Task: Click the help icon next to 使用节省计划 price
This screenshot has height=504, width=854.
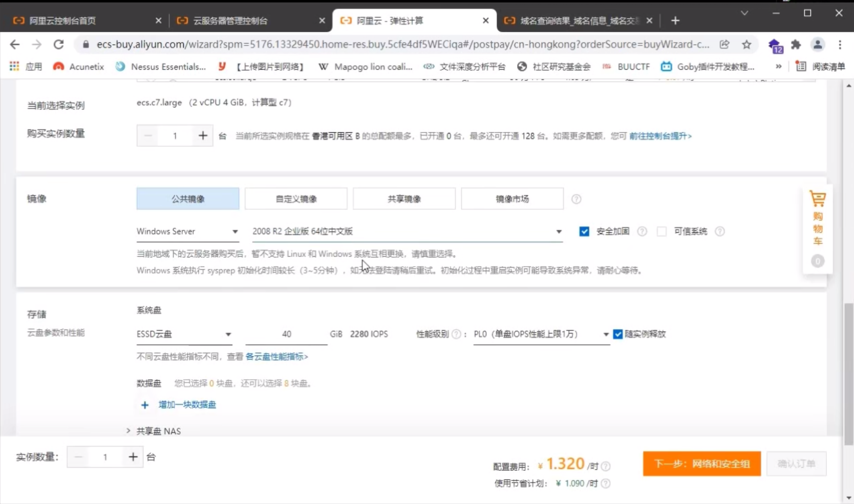Action: pos(606,484)
